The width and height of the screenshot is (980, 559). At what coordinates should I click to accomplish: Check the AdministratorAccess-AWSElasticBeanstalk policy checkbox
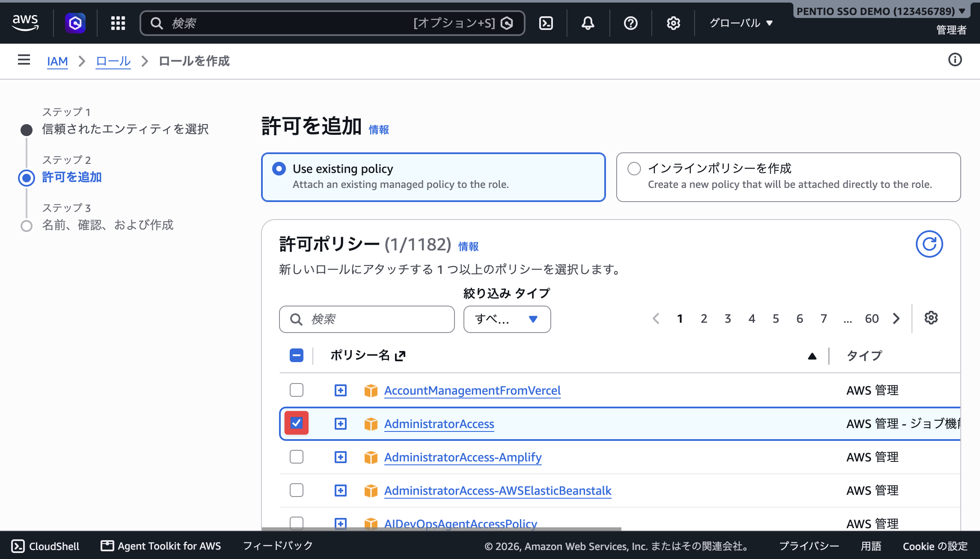297,490
